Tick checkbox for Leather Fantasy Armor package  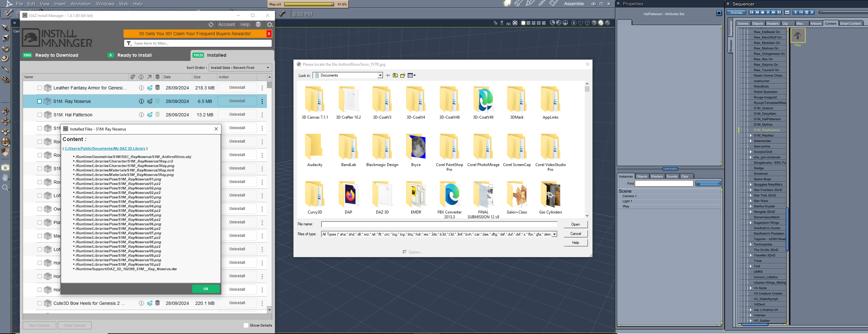[x=40, y=88]
